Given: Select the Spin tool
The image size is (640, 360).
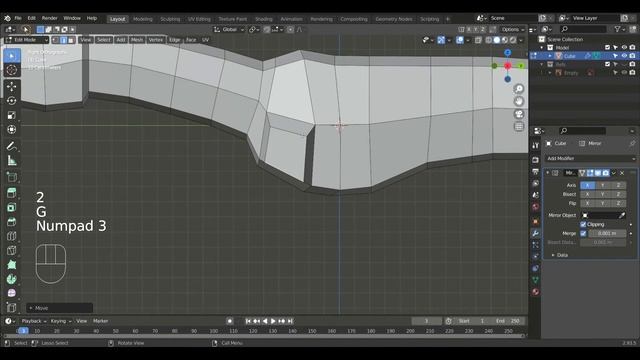Looking at the screenshot, I should (11, 279).
